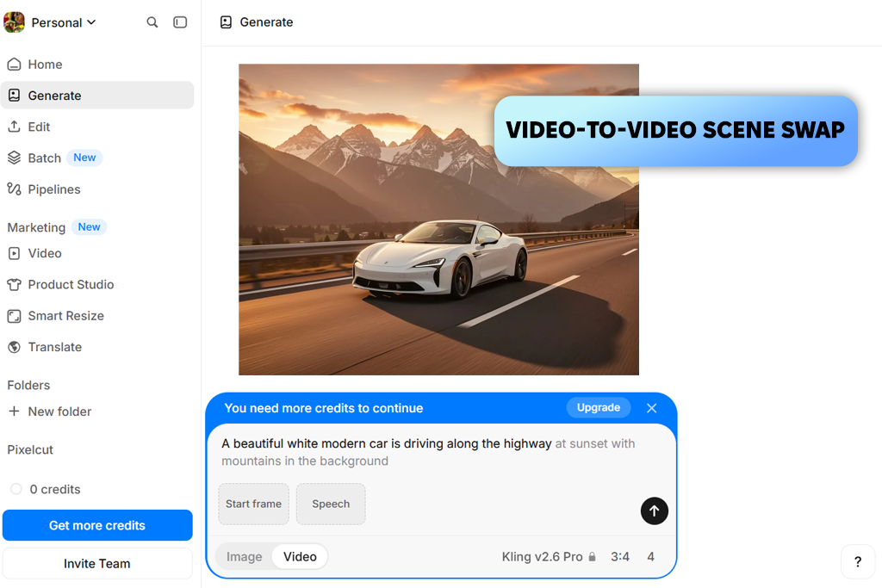
Task: Click the New badge next to Batch
Action: pyautogui.click(x=84, y=158)
